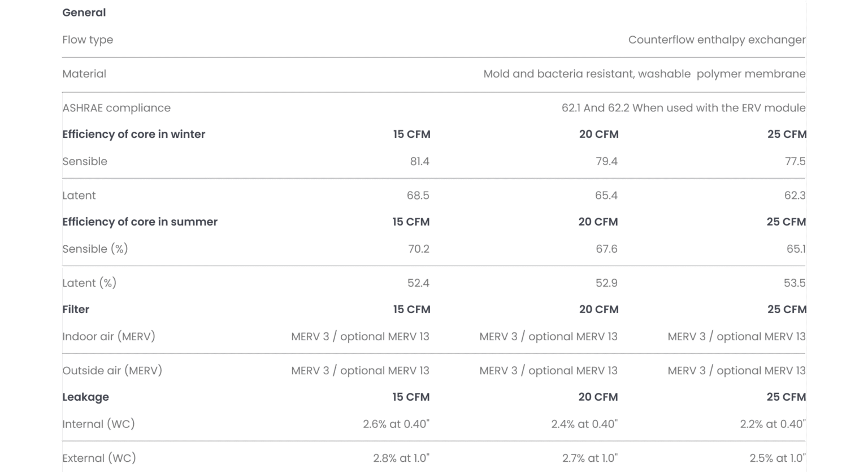
Task: Click the ERV module compliance text
Action: pyautogui.click(x=683, y=107)
